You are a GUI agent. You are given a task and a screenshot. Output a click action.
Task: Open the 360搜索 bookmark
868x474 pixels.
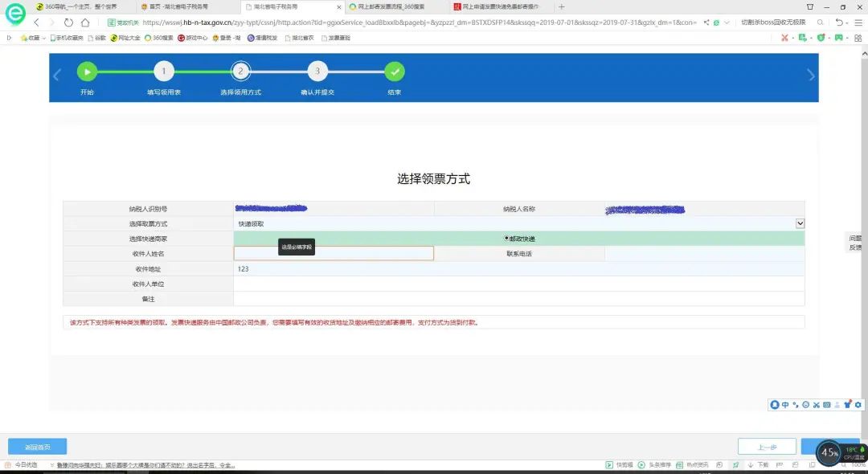point(159,38)
